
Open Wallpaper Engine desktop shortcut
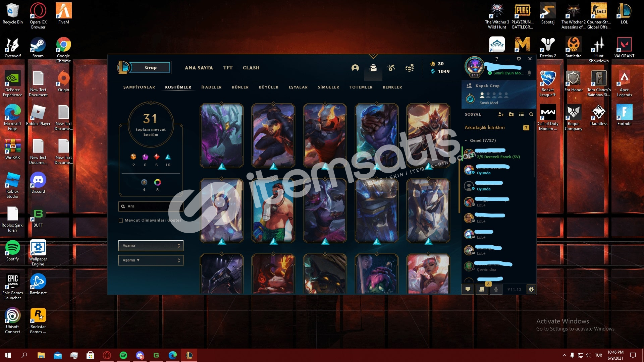(x=38, y=253)
